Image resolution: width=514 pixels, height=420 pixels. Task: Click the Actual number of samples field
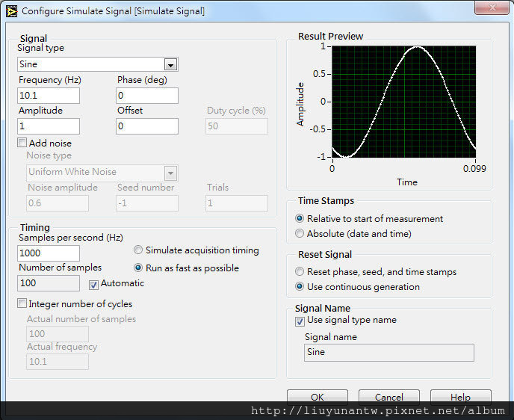[58, 334]
